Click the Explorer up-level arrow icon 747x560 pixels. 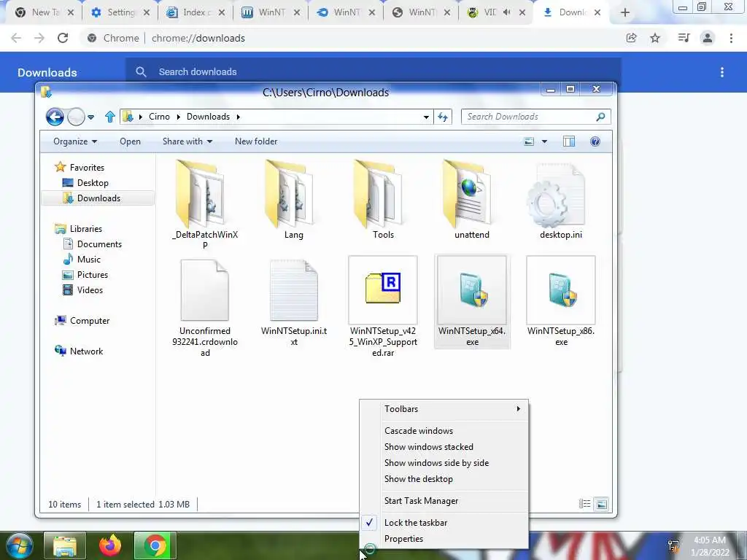coord(110,117)
